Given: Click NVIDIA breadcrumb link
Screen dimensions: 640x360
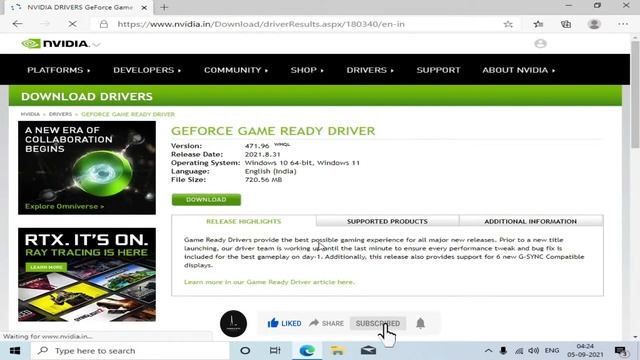Looking at the screenshot, I should [x=30, y=114].
